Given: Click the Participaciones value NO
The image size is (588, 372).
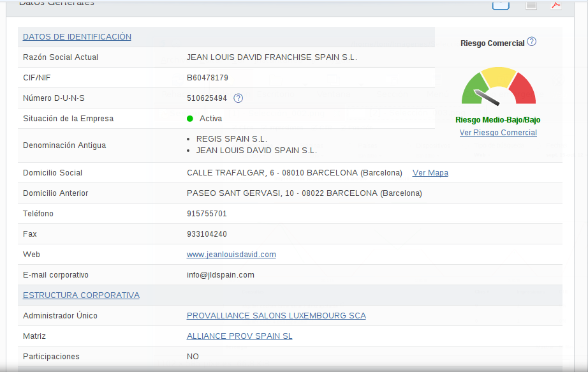Looking at the screenshot, I should tap(193, 357).
